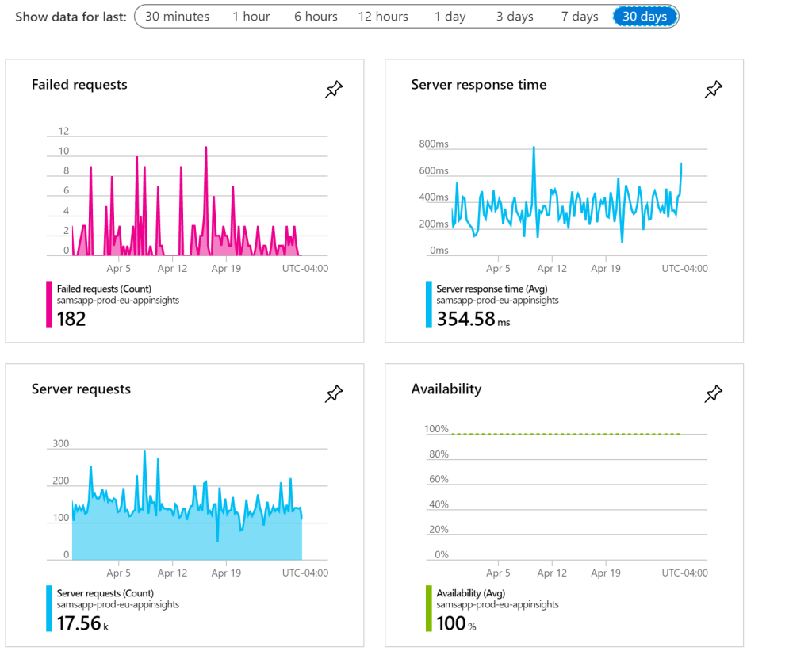Choose the 1 day time range
The image size is (812, 659).
(x=450, y=17)
